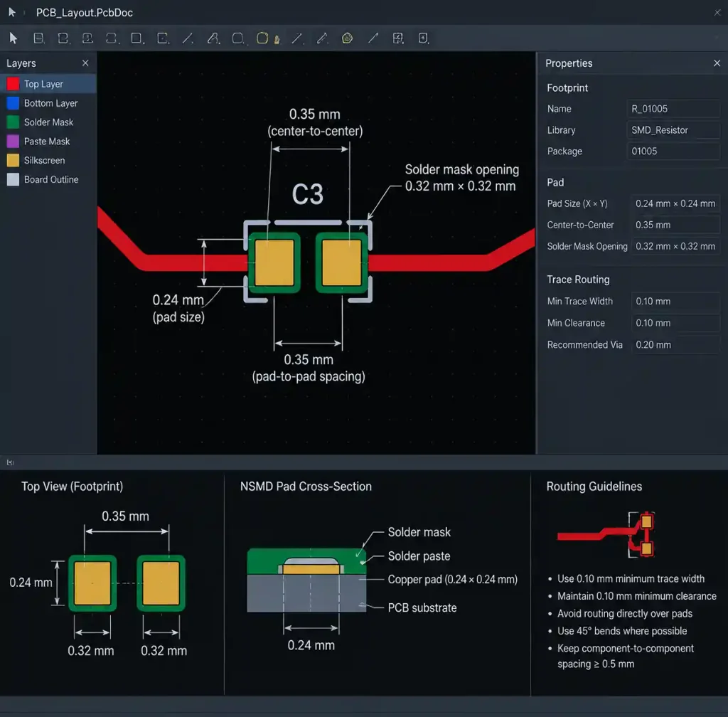Select the Silkscreen layer row
728x717 pixels.
tap(48, 160)
